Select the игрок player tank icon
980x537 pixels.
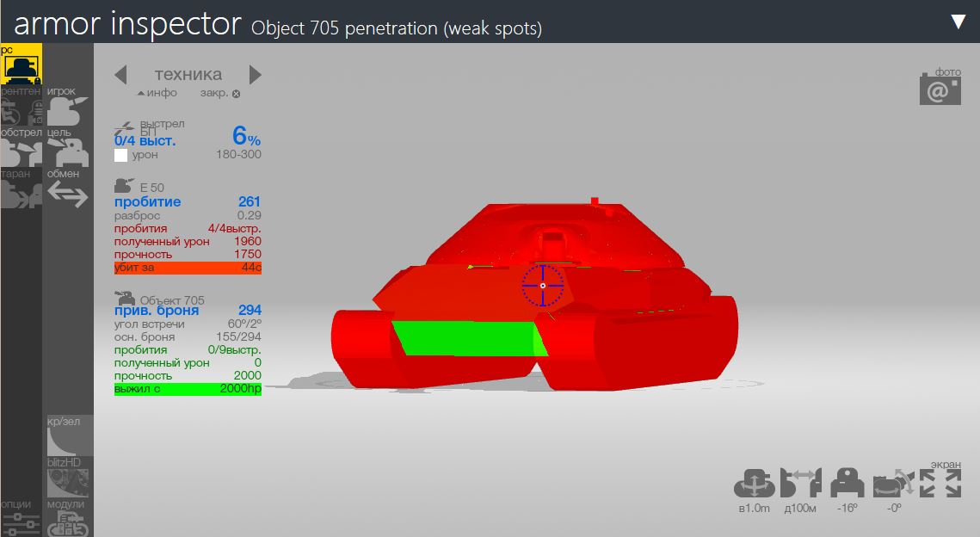[x=67, y=112]
